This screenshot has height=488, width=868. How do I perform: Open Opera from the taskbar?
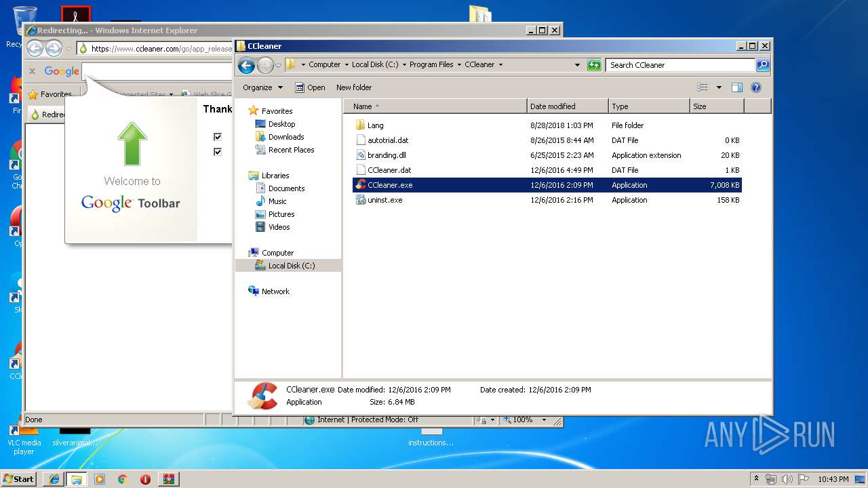[145, 479]
